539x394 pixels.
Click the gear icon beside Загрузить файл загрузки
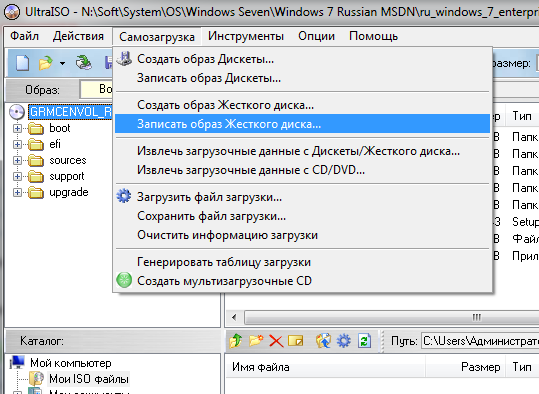pyautogui.click(x=124, y=196)
